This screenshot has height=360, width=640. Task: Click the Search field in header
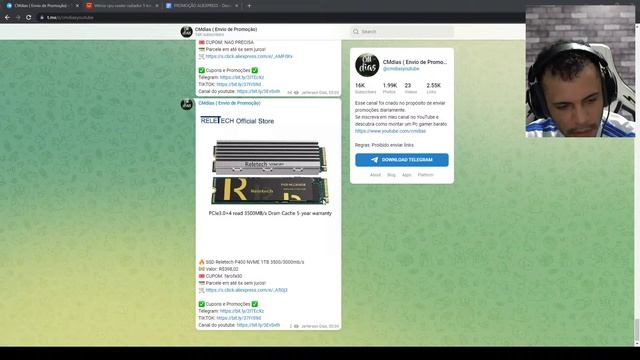[x=402, y=31]
